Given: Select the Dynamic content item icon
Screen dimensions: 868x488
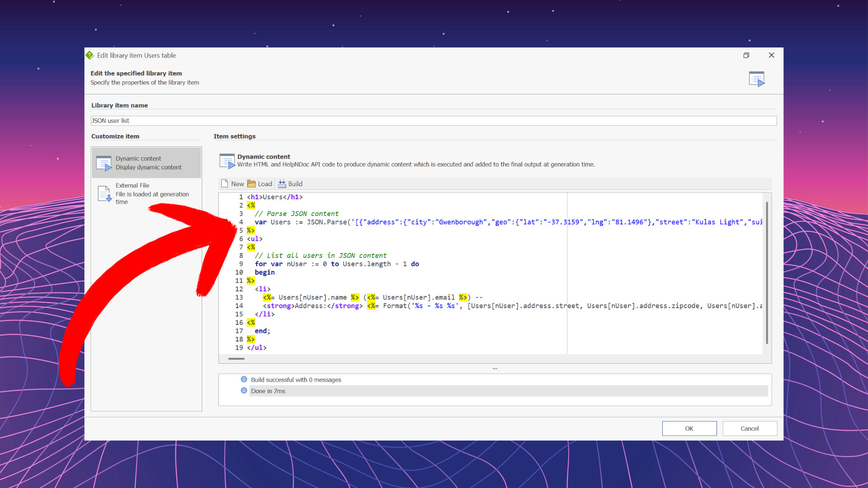Looking at the screenshot, I should 104,163.
